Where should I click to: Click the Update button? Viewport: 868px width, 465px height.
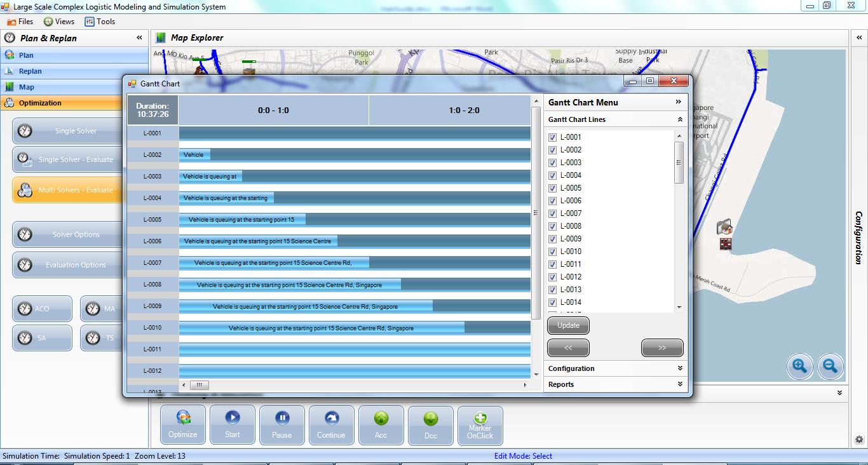coord(568,325)
